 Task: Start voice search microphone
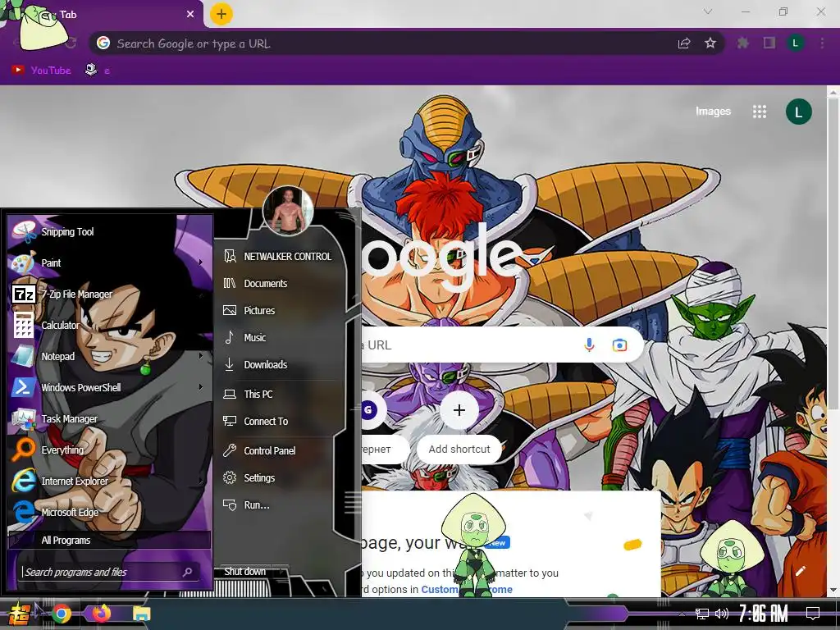(589, 345)
